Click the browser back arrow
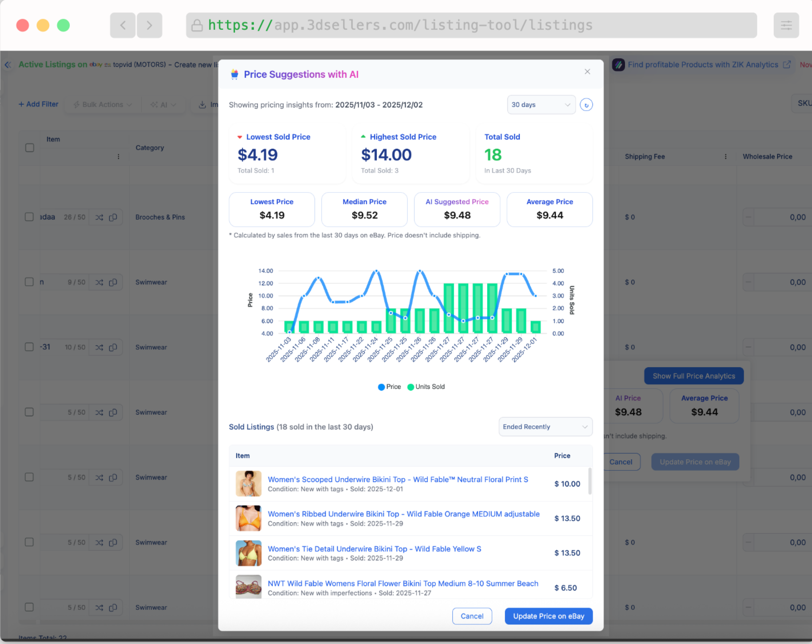 tap(123, 25)
